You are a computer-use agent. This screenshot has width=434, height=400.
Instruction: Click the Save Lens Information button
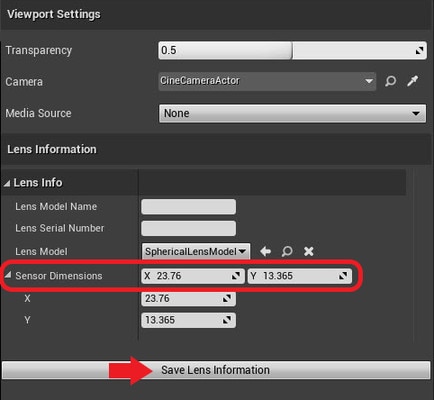pyautogui.click(x=216, y=370)
